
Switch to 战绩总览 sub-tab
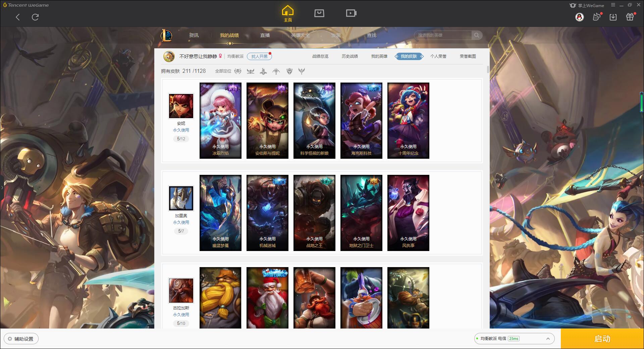pyautogui.click(x=320, y=56)
